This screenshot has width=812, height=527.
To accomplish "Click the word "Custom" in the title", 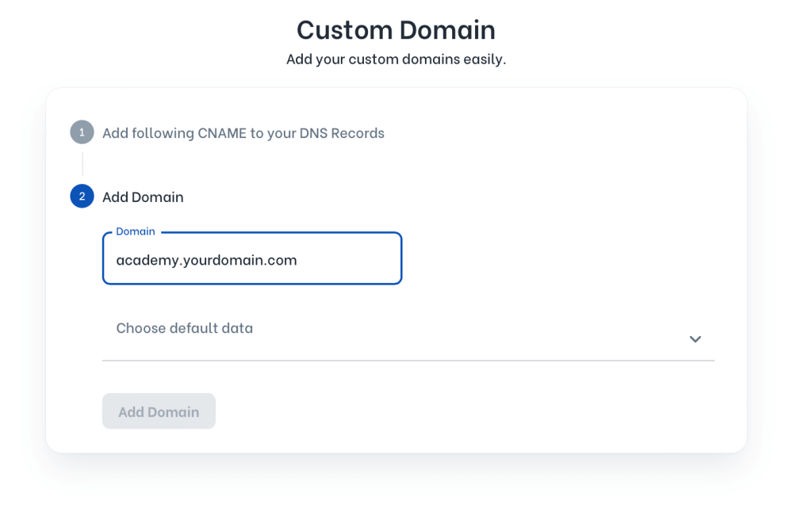I will [x=344, y=29].
